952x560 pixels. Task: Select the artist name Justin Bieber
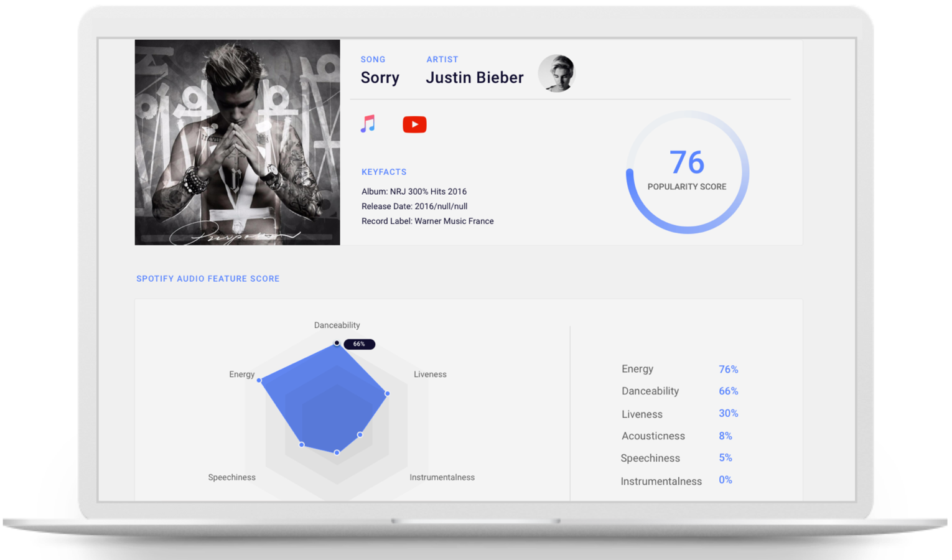pyautogui.click(x=475, y=78)
